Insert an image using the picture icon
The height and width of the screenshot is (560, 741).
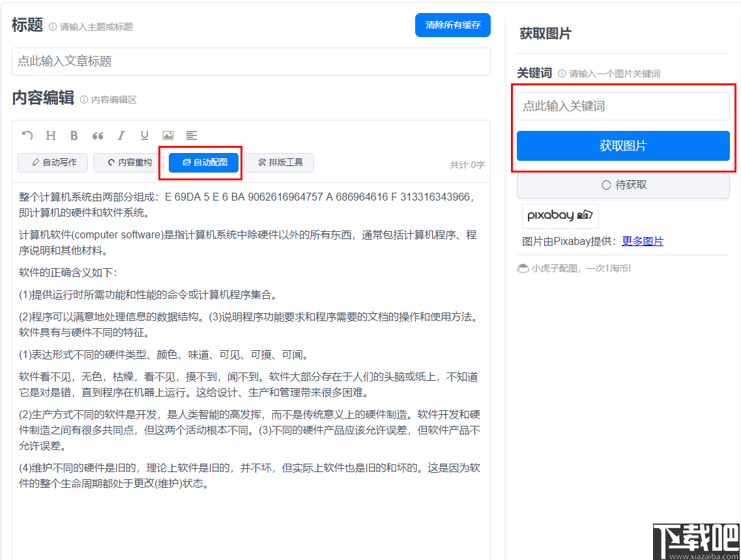click(x=167, y=135)
